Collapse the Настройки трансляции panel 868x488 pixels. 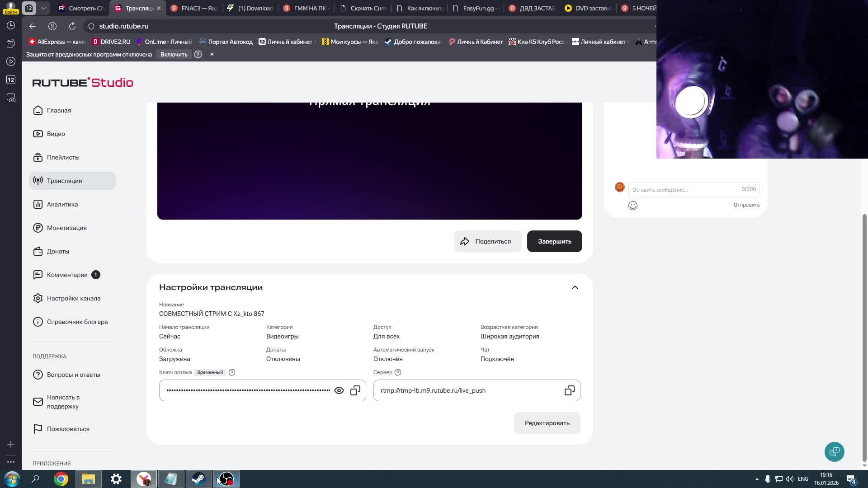tap(575, 287)
